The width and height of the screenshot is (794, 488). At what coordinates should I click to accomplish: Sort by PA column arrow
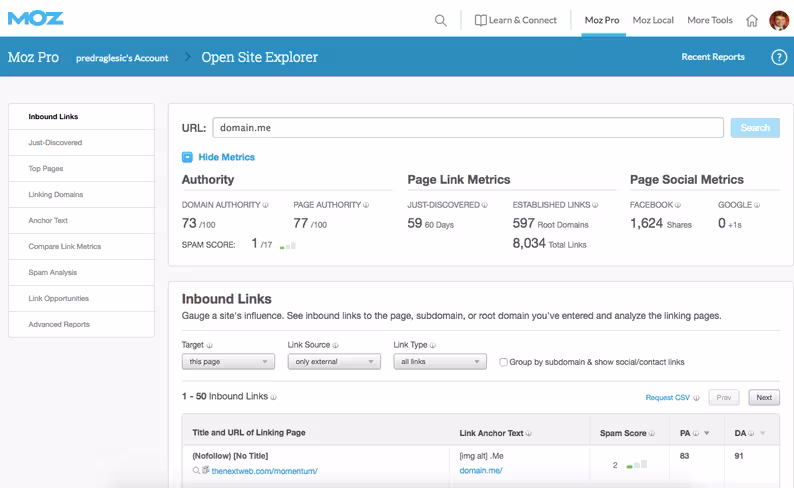706,433
